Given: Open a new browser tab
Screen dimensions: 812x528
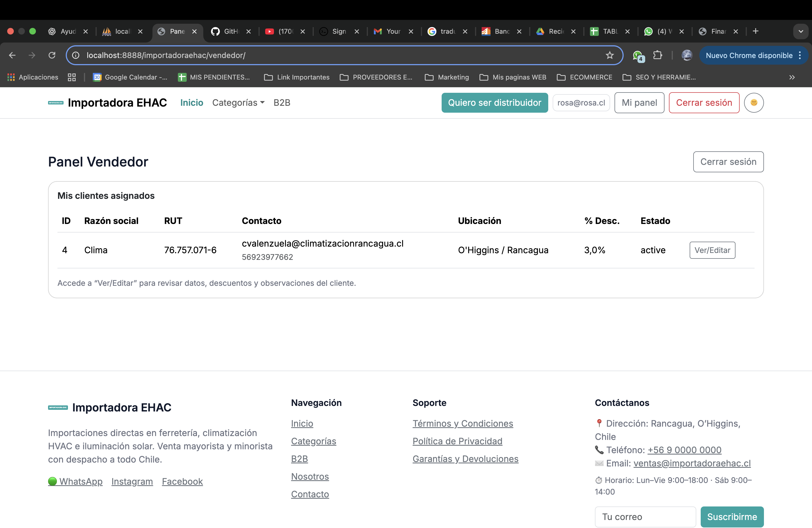Looking at the screenshot, I should click(755, 31).
